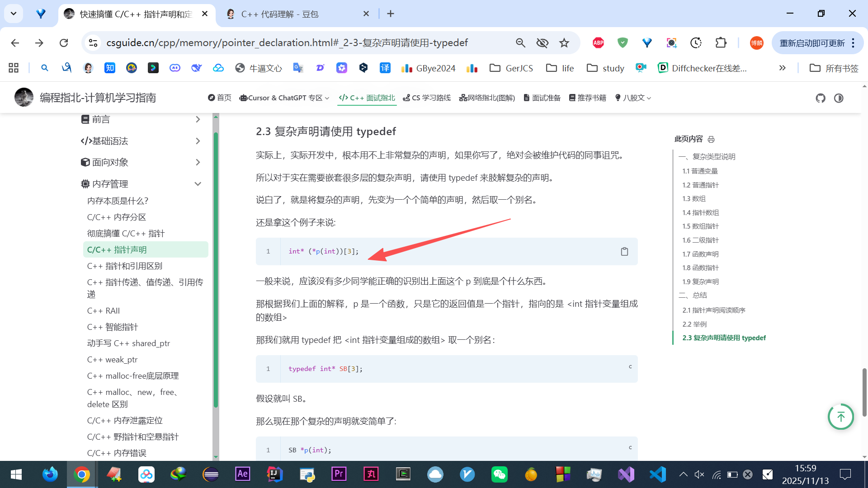
Task: Open the GitHub repository icon
Action: [x=821, y=98]
